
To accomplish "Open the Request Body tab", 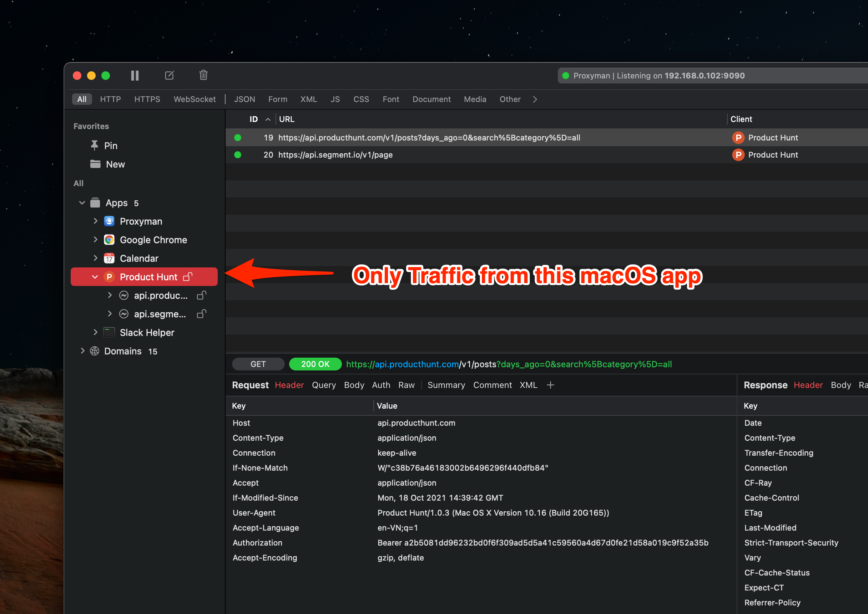I will [354, 385].
